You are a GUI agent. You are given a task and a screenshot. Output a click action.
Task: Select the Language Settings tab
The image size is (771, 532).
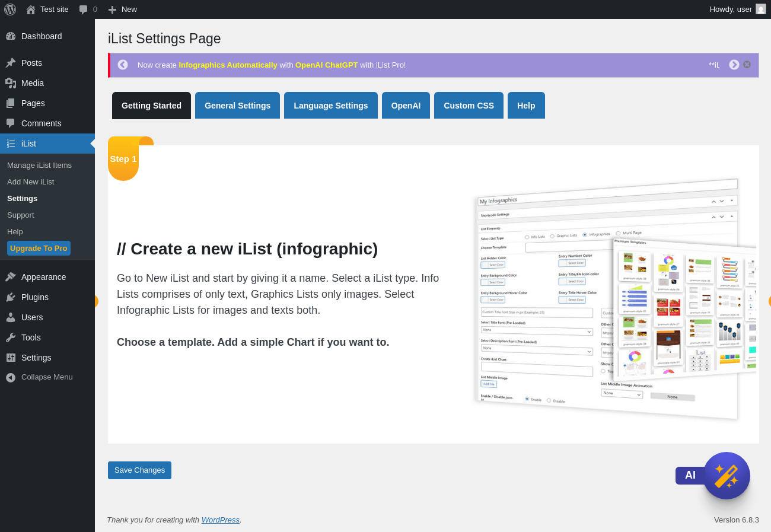pos(330,106)
